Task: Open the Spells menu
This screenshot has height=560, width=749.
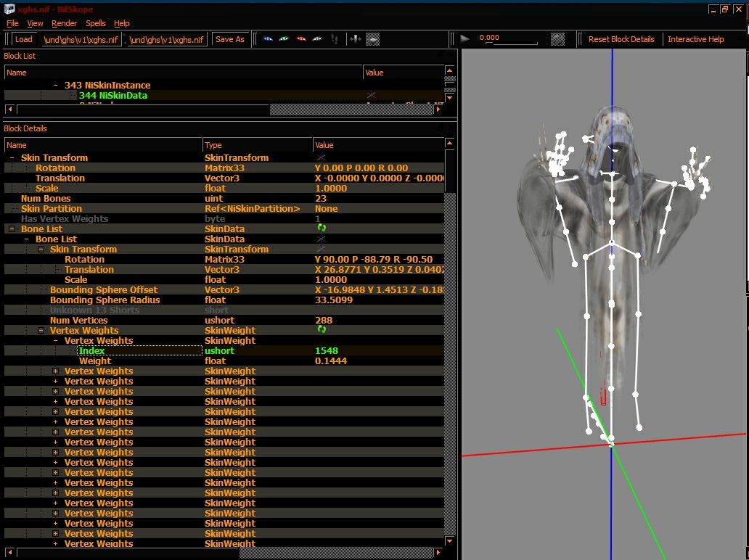Action: click(x=96, y=23)
